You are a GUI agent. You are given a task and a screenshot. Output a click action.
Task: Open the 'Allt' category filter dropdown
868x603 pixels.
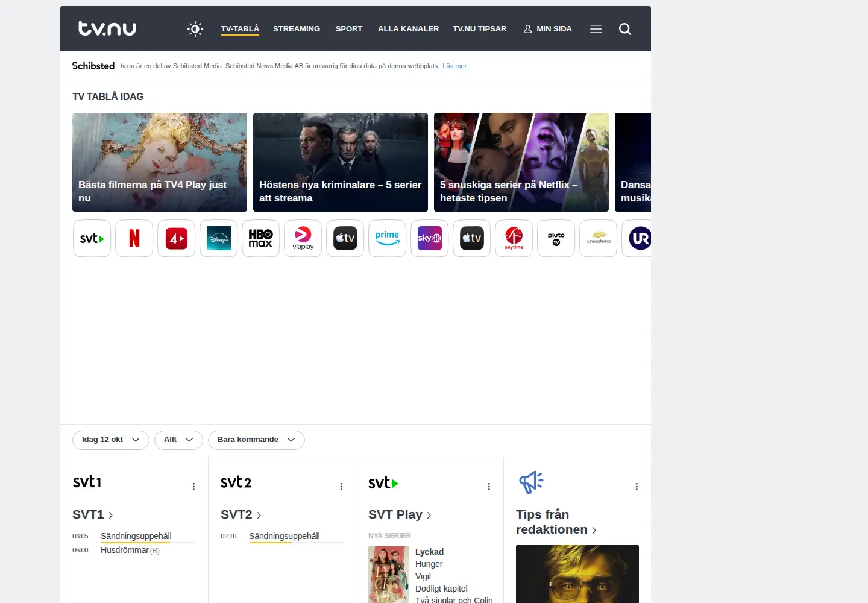point(178,440)
